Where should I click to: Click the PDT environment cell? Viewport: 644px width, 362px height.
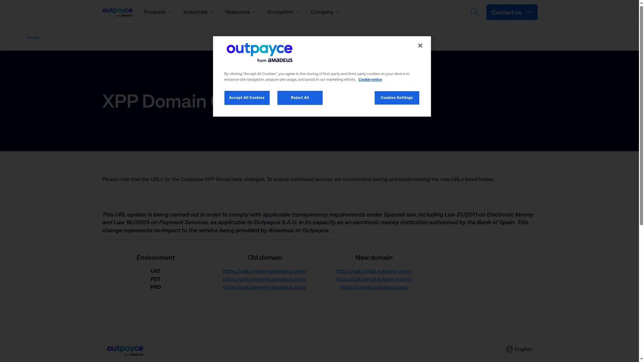coord(156,279)
